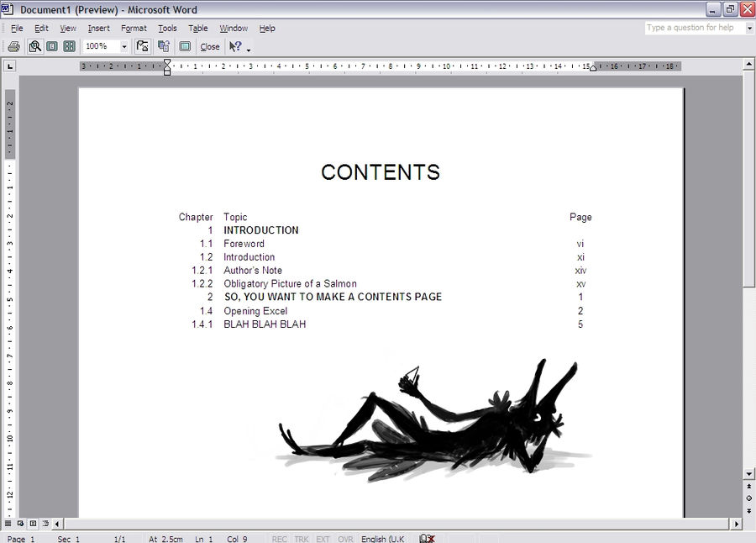756x543 pixels.
Task: Restore down the Word window
Action: 732,9
